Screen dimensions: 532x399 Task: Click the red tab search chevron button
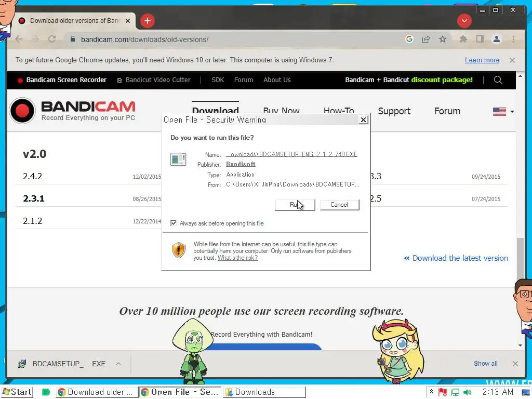coord(464,21)
